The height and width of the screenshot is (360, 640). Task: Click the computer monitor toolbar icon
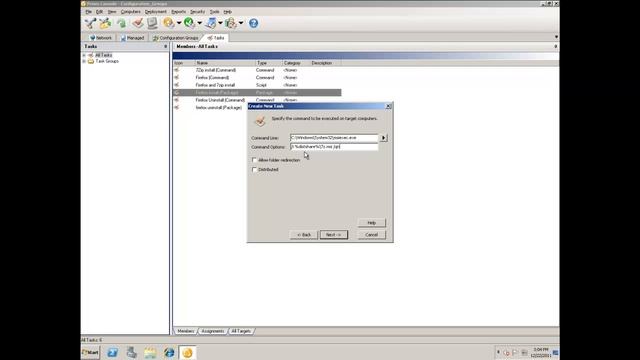click(x=152, y=23)
